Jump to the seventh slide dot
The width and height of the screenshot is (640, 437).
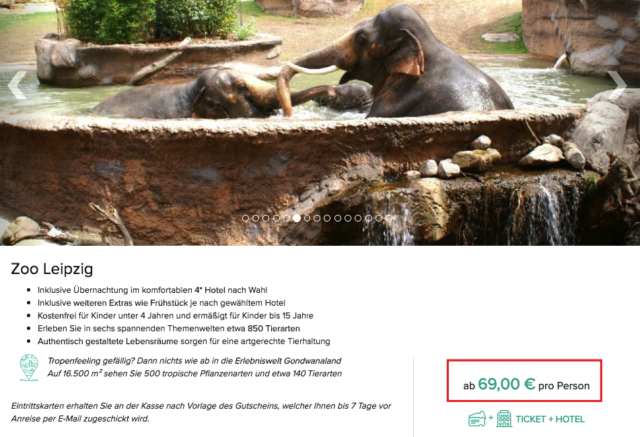307,218
